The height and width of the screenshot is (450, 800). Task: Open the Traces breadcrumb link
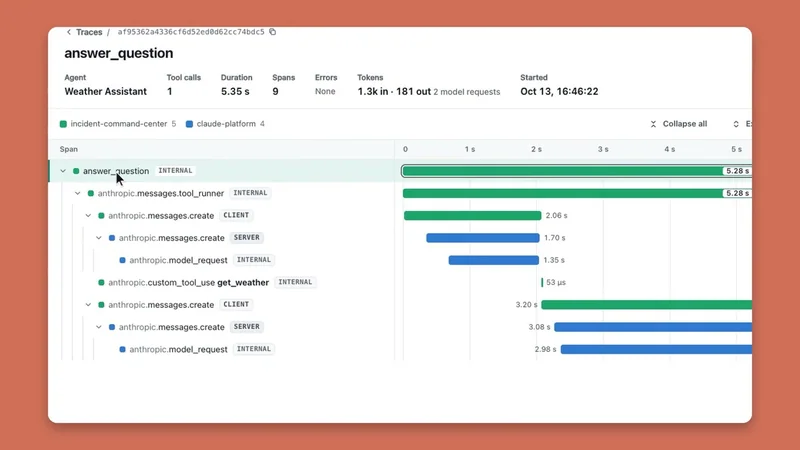pyautogui.click(x=89, y=32)
